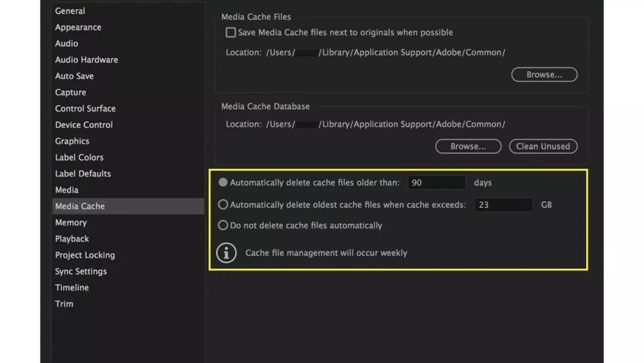Click the Clean Unused button
Image resolution: width=644 pixels, height=363 pixels.
[x=543, y=146]
